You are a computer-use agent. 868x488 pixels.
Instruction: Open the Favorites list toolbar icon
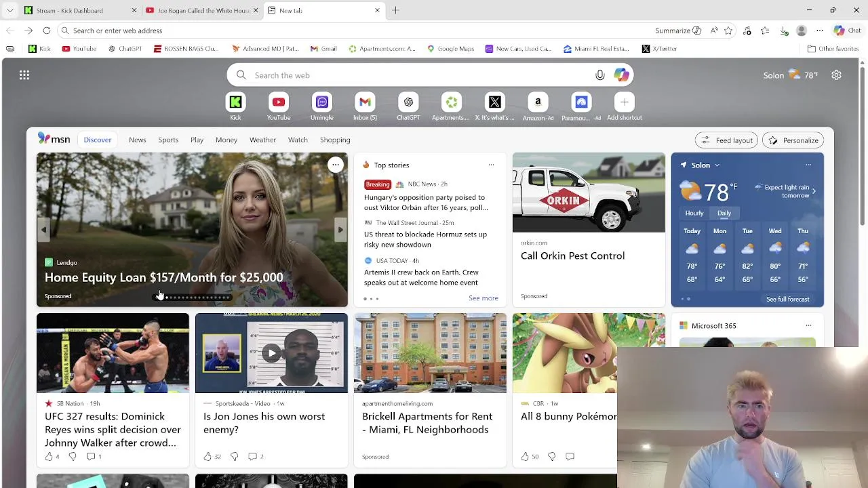point(765,30)
